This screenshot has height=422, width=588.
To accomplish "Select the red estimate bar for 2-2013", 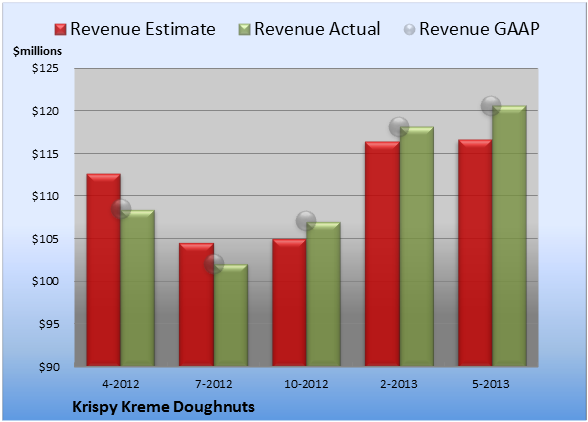I will pos(382,254).
